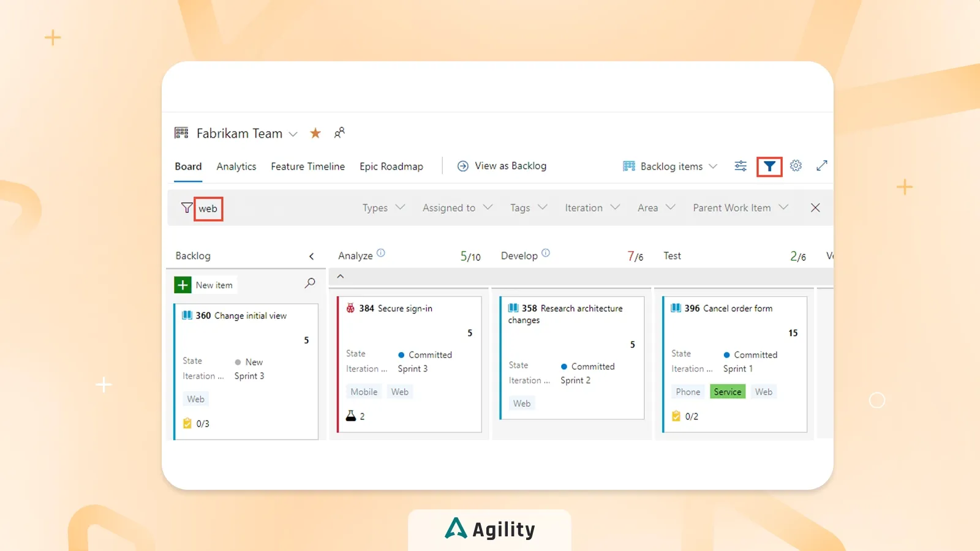Click the highlighted filter funnel icon
980x551 pixels.
click(x=769, y=165)
